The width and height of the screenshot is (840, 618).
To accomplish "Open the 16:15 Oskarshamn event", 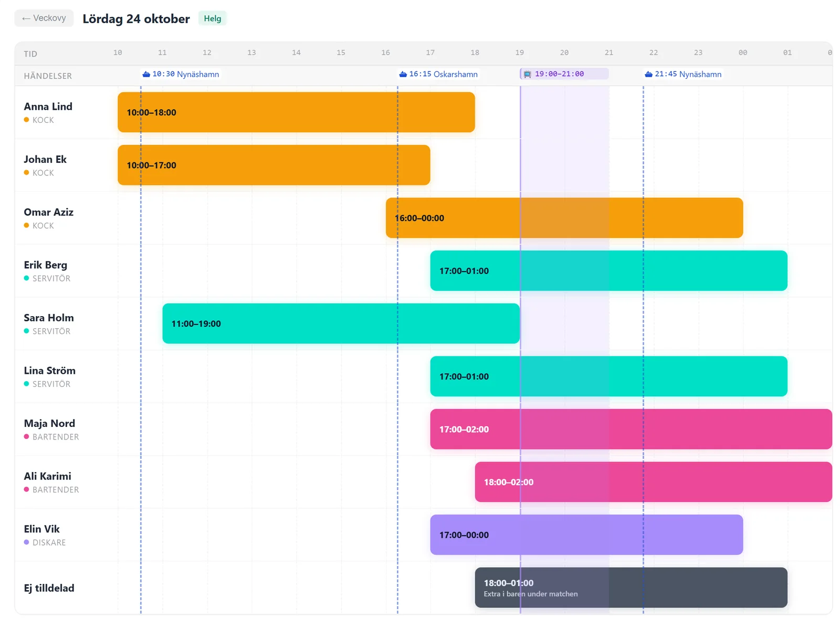I will click(439, 74).
